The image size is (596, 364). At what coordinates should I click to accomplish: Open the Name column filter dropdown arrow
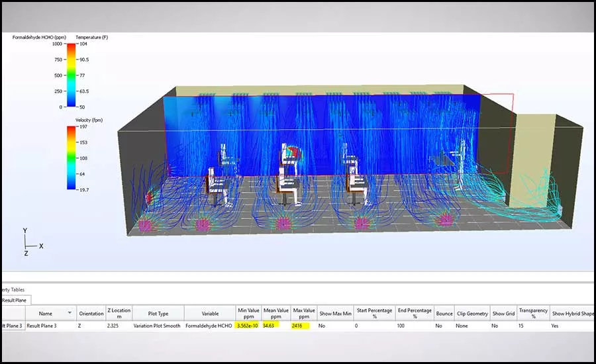click(x=70, y=313)
